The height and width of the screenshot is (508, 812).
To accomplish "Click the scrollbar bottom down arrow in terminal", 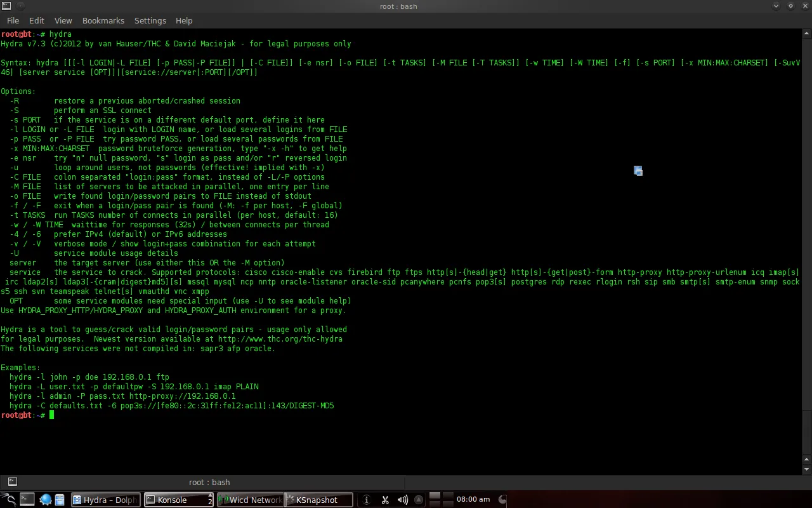I will [x=807, y=469].
